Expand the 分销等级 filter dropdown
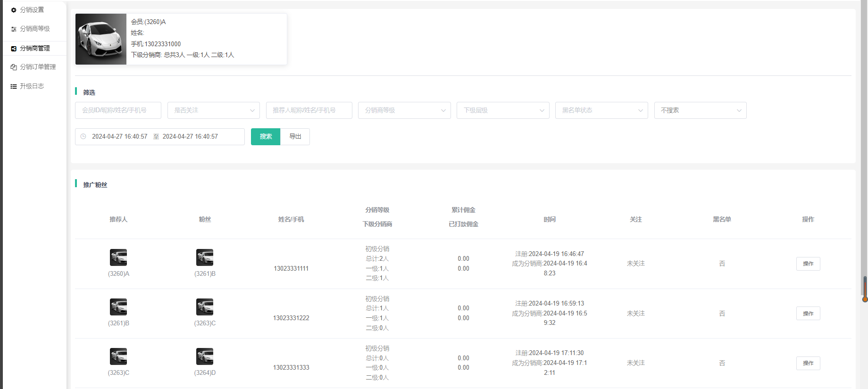868x389 pixels. tap(404, 110)
